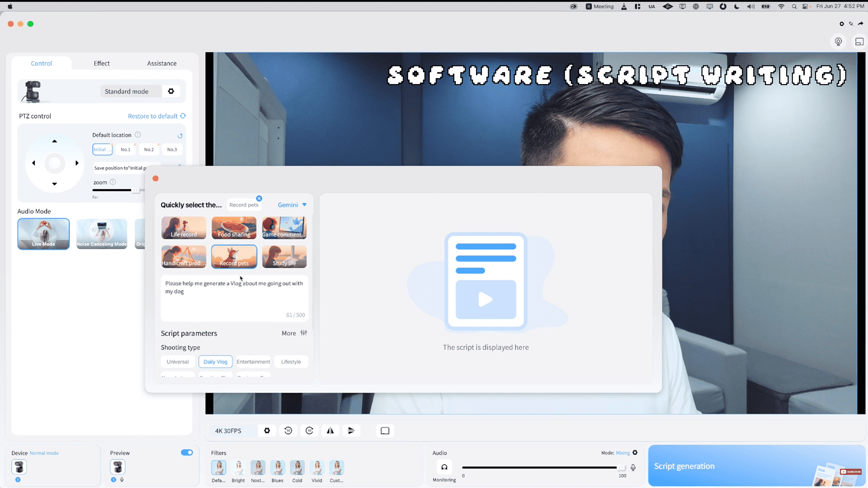Screen dimensions: 868x488
Task: Rotate video 90 degrees clockwise
Action: 310,431
